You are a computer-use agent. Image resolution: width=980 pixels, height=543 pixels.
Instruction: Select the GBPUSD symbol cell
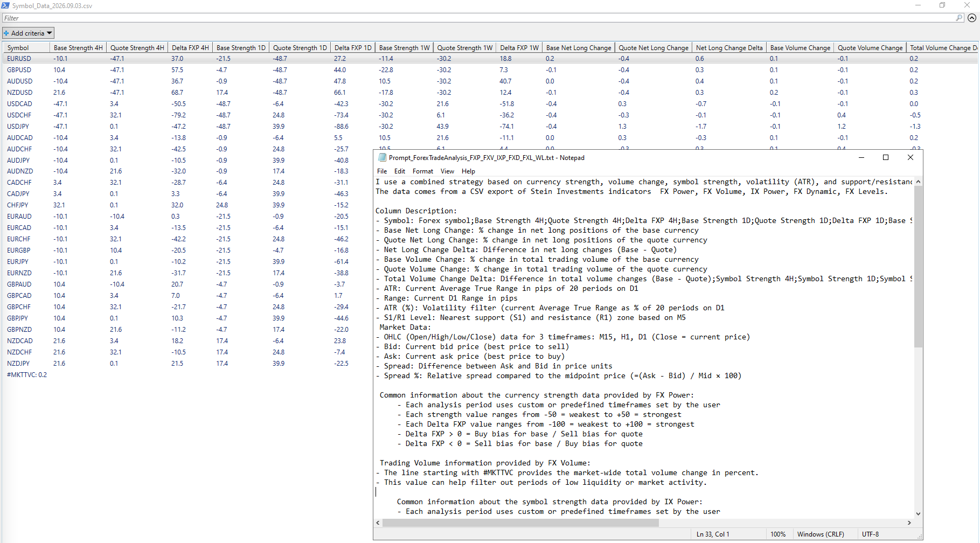point(19,69)
